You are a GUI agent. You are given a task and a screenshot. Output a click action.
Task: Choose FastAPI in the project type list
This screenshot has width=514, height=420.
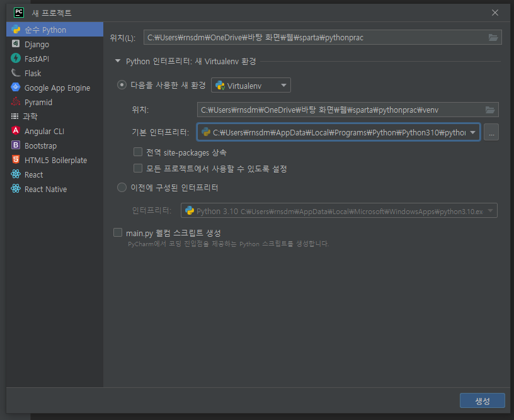pyautogui.click(x=55, y=59)
